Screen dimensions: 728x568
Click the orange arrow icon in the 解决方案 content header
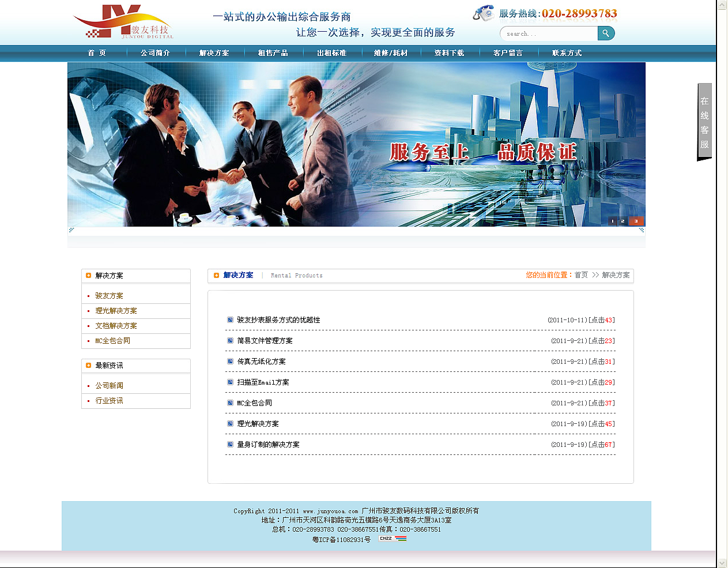216,275
